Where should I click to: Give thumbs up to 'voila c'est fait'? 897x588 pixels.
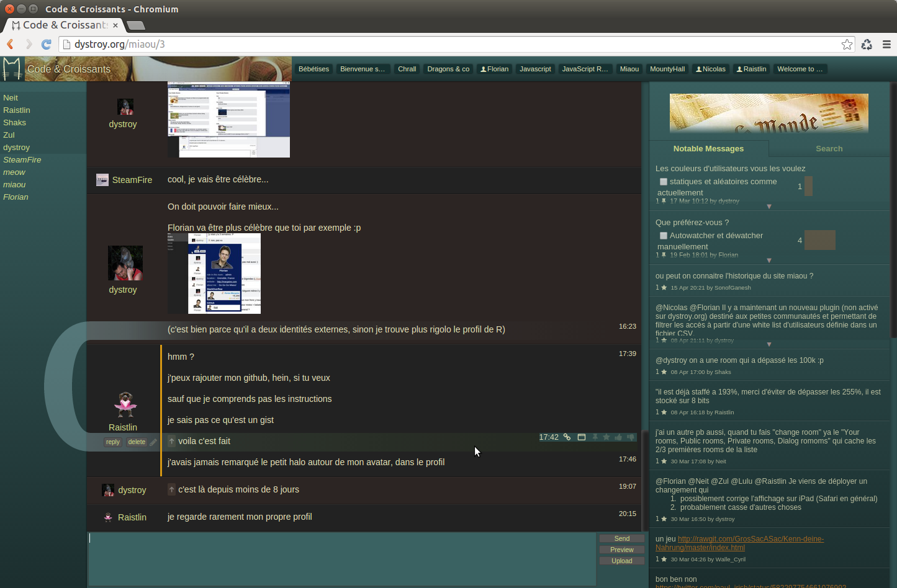[618, 437]
